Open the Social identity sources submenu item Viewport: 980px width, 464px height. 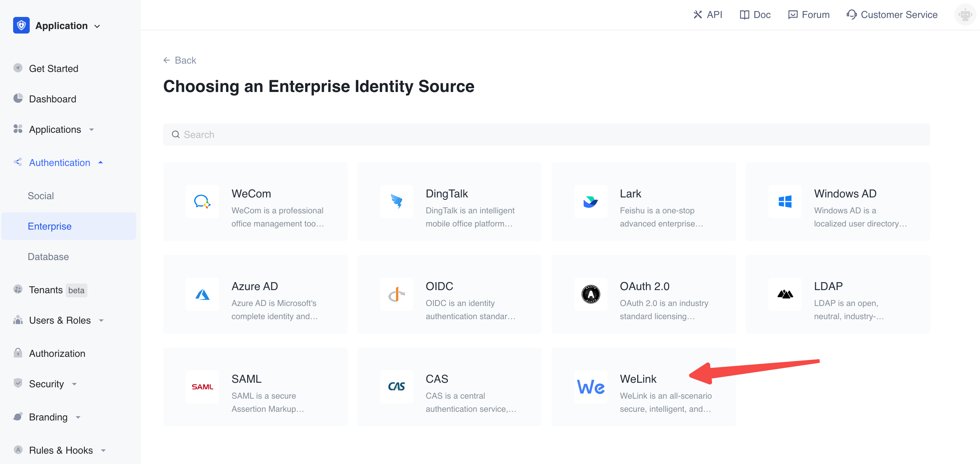click(41, 196)
